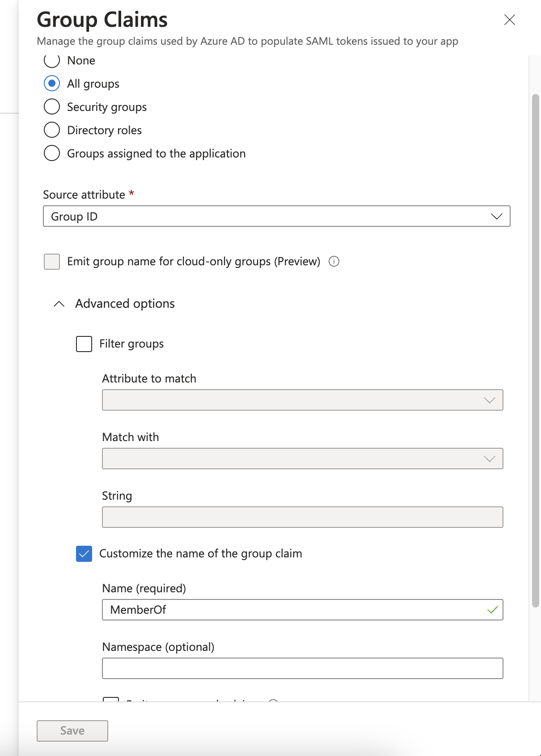The image size is (541, 756).
Task: Check the Filter groups checkbox
Action: point(84,344)
